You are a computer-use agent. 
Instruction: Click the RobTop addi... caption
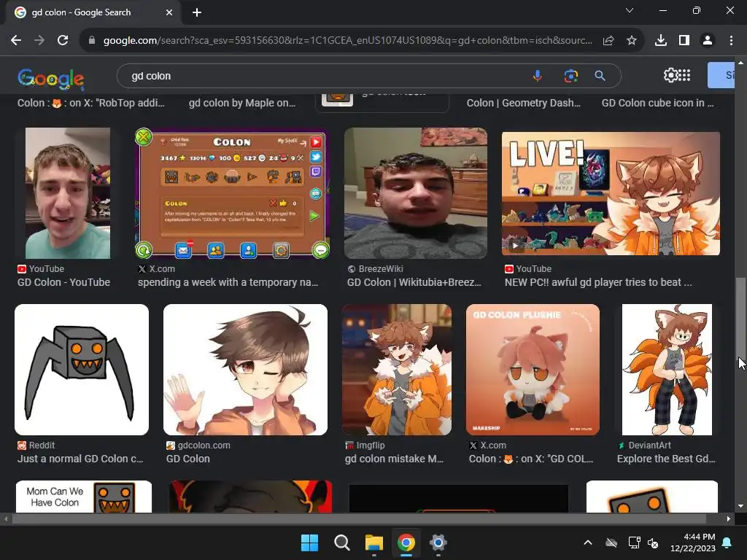(91, 103)
